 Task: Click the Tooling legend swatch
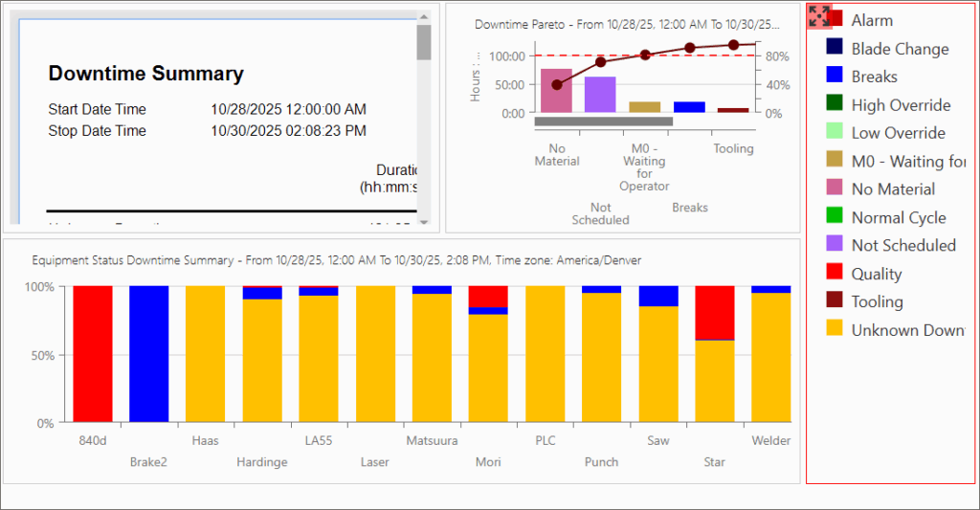point(835,301)
